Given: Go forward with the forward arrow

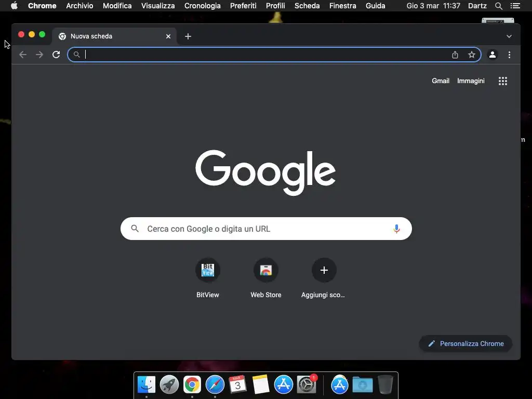Looking at the screenshot, I should point(39,55).
